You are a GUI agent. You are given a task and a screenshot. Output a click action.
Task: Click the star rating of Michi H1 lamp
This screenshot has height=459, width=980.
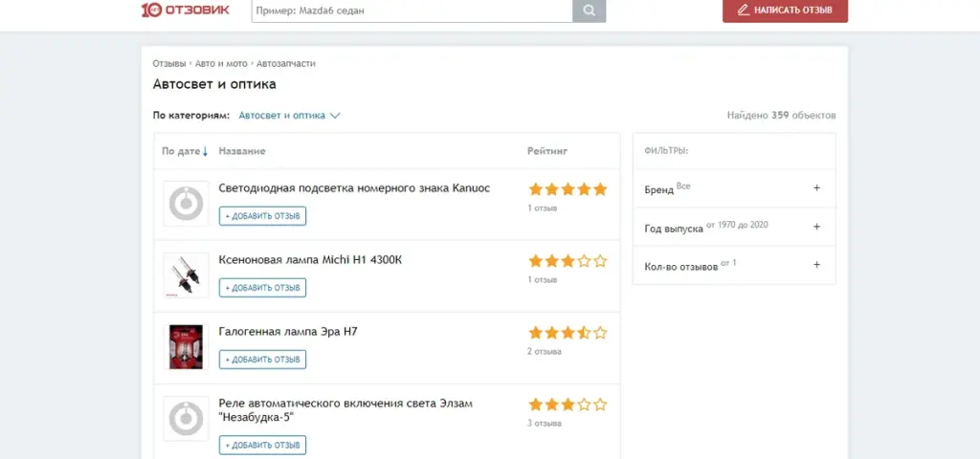pos(568,261)
